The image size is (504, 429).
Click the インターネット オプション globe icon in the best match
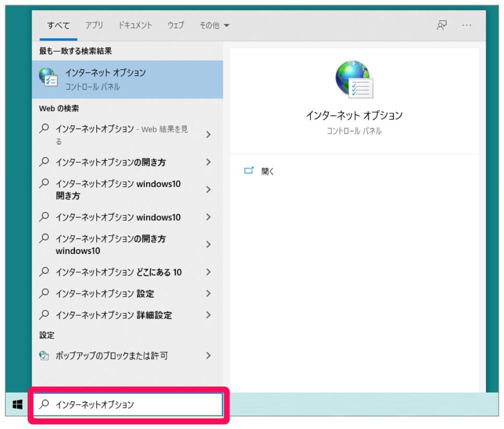click(x=48, y=77)
